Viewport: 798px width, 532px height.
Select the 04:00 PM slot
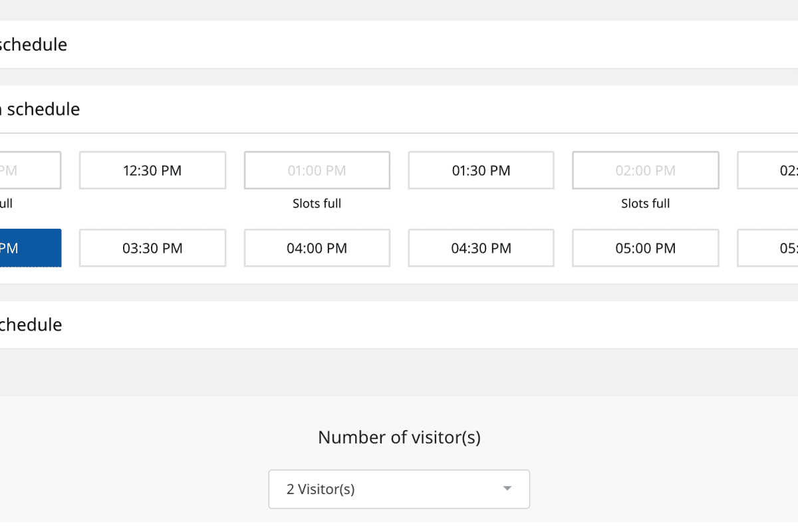tap(317, 248)
